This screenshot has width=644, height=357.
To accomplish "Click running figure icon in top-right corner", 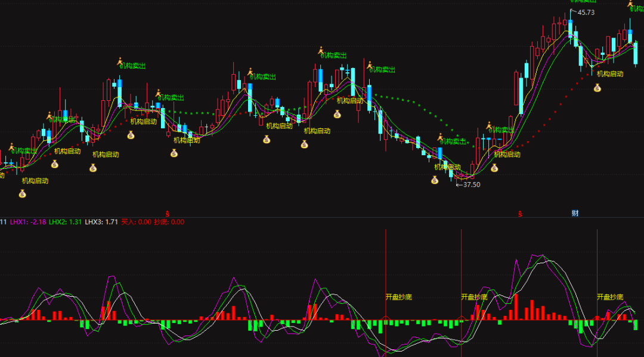I will (631, 4).
